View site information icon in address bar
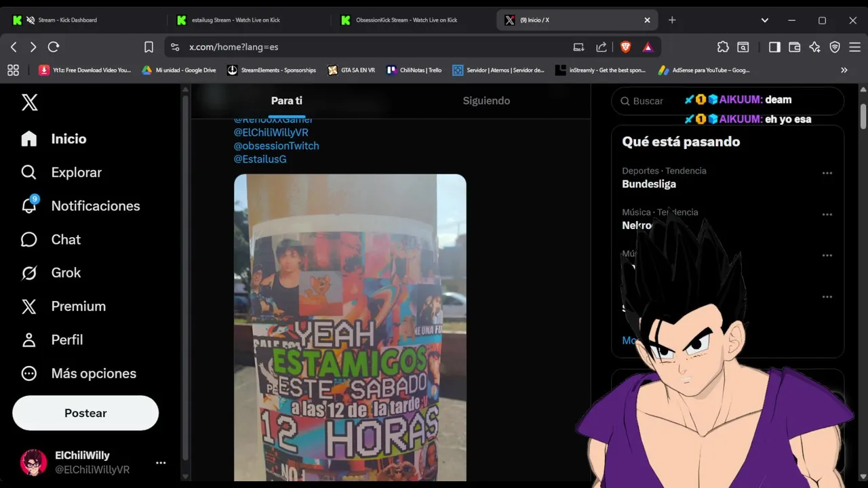This screenshot has width=868, height=488. (175, 47)
